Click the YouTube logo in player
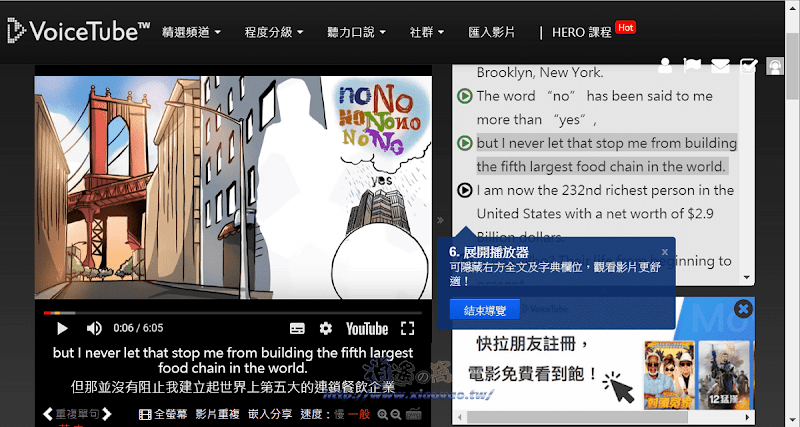 coord(367,329)
